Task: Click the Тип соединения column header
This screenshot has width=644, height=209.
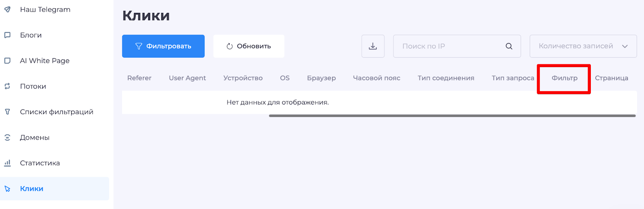Action: 446,78
